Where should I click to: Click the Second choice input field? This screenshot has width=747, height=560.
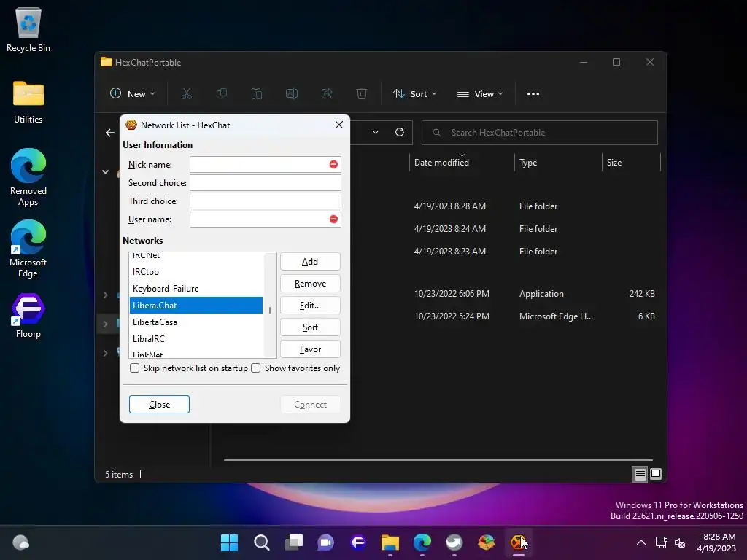(266, 183)
